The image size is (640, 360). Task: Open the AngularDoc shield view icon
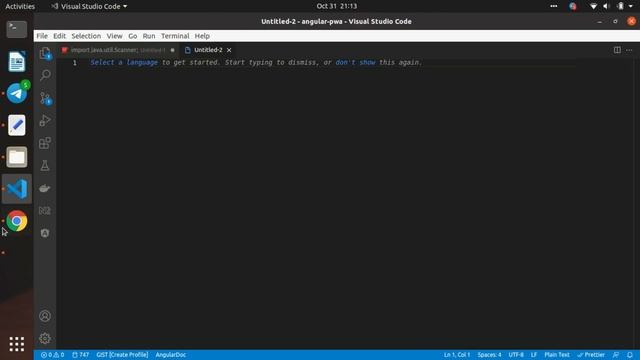click(x=45, y=233)
